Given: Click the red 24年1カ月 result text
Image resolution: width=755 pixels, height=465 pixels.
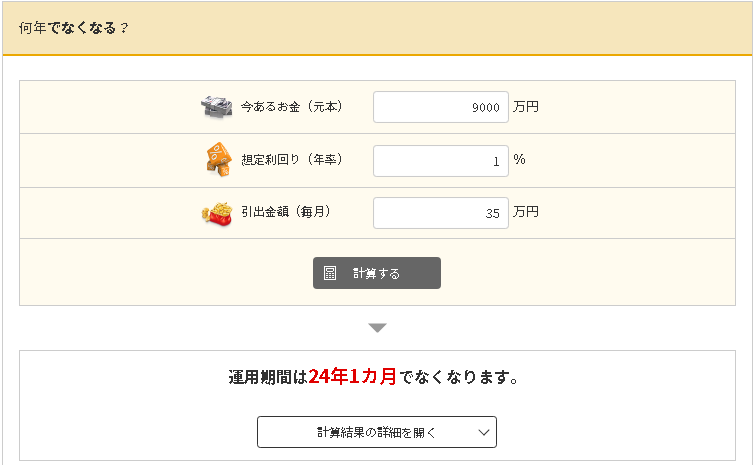Looking at the screenshot, I should pos(353,377).
